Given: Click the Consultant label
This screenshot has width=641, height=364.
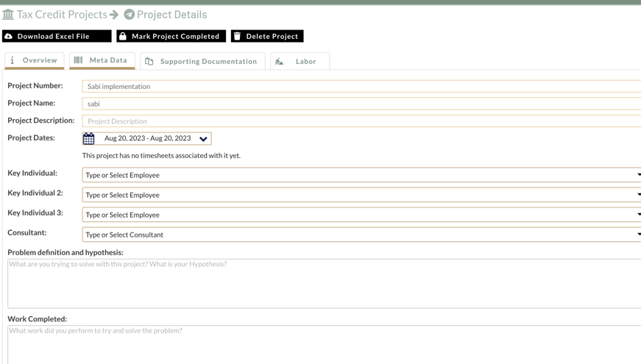Looking at the screenshot, I should 27,232.
